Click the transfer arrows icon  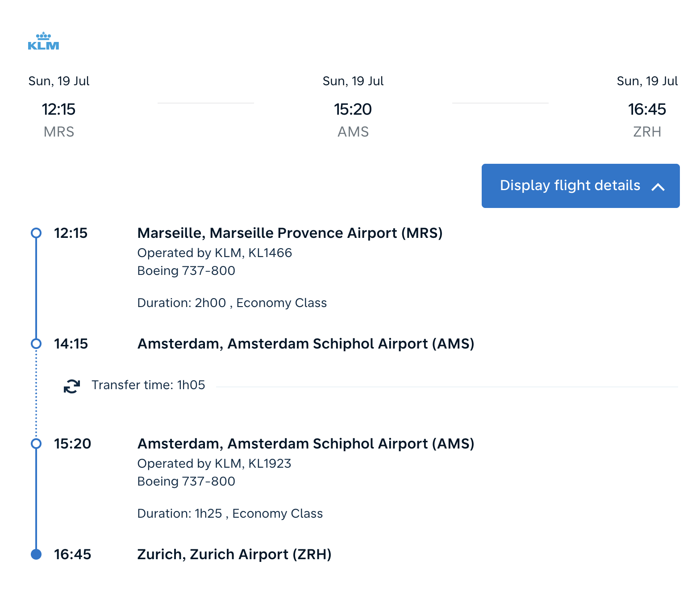tap(72, 386)
